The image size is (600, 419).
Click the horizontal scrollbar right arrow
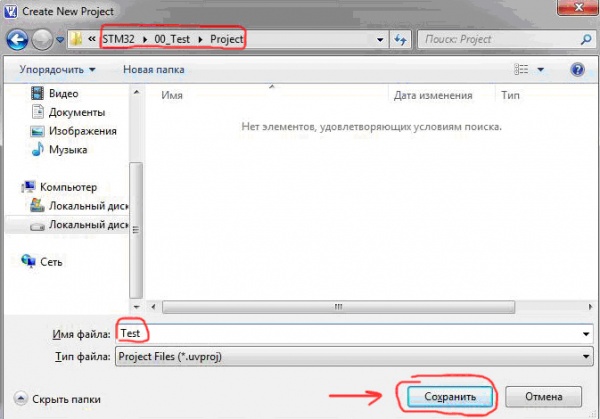coord(590,307)
